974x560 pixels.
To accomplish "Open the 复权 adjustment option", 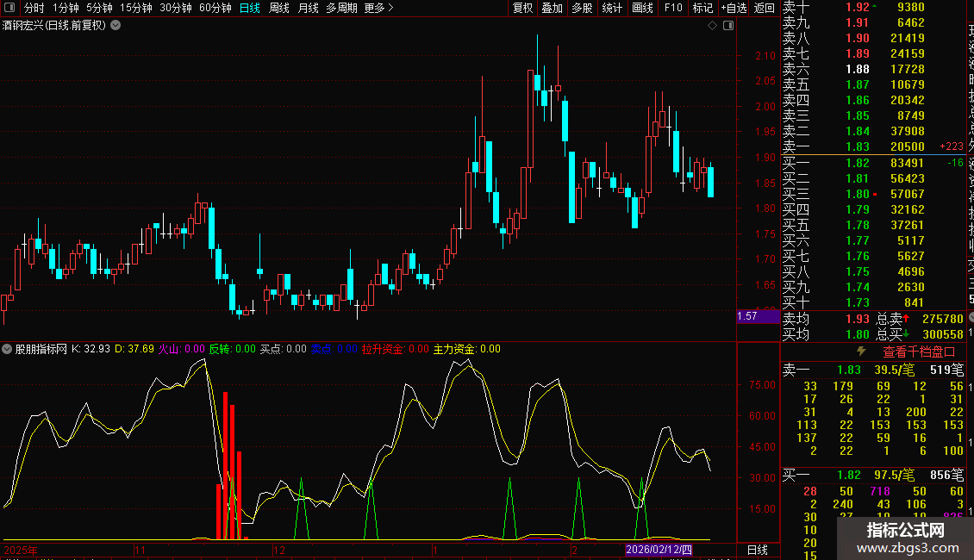I will tap(523, 8).
